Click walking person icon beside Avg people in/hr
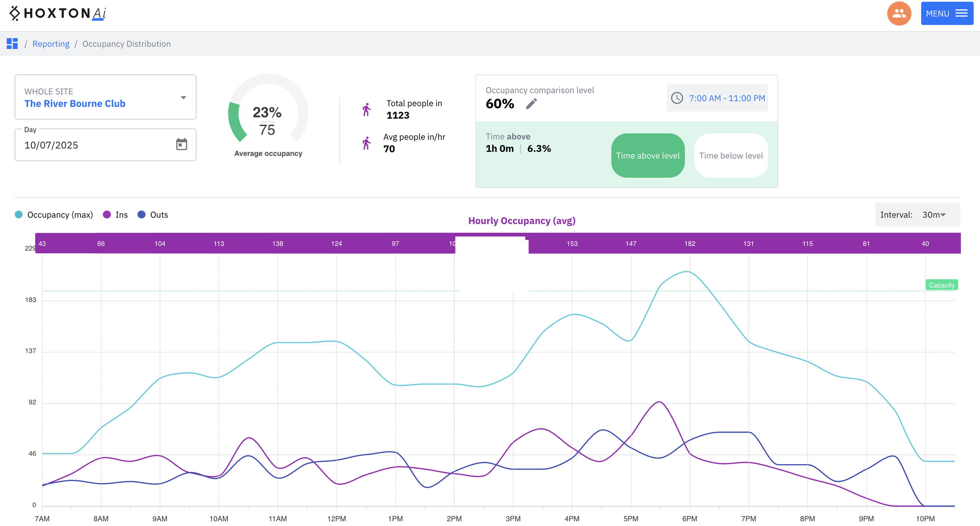980x526 pixels. [x=366, y=143]
